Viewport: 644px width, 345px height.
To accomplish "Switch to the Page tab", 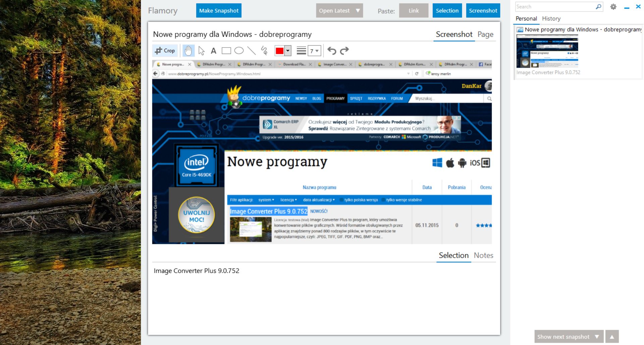I will pyautogui.click(x=485, y=34).
